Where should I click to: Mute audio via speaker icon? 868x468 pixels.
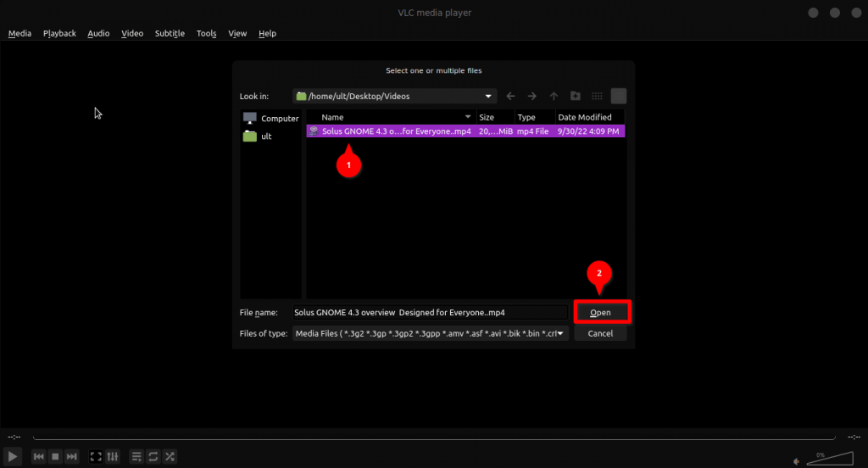click(x=796, y=461)
